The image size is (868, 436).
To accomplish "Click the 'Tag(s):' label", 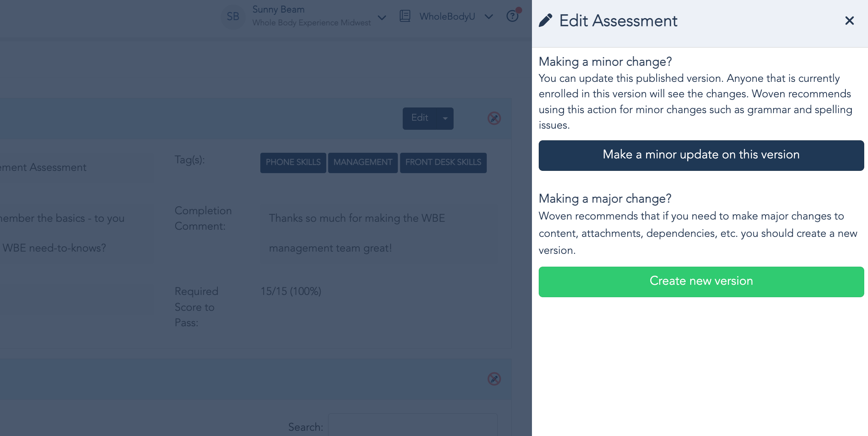I will [189, 160].
